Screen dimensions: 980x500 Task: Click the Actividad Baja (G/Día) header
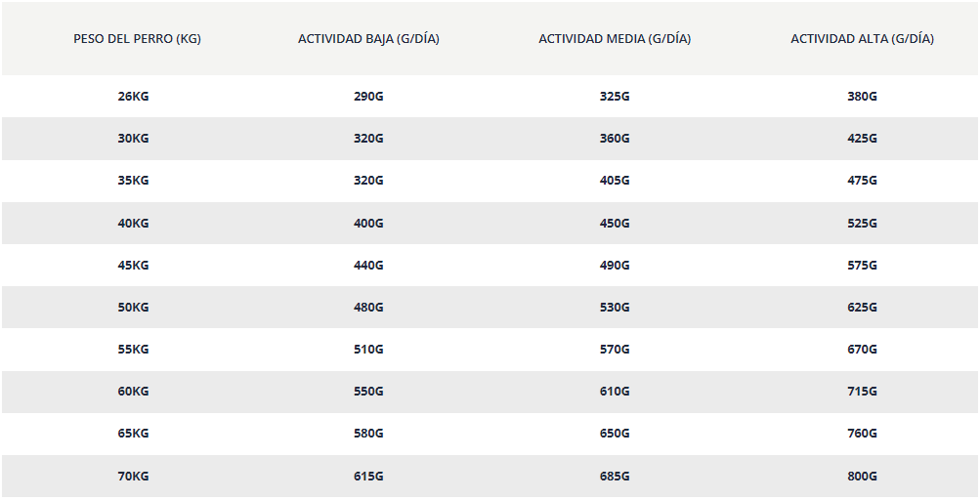pyautogui.click(x=368, y=39)
